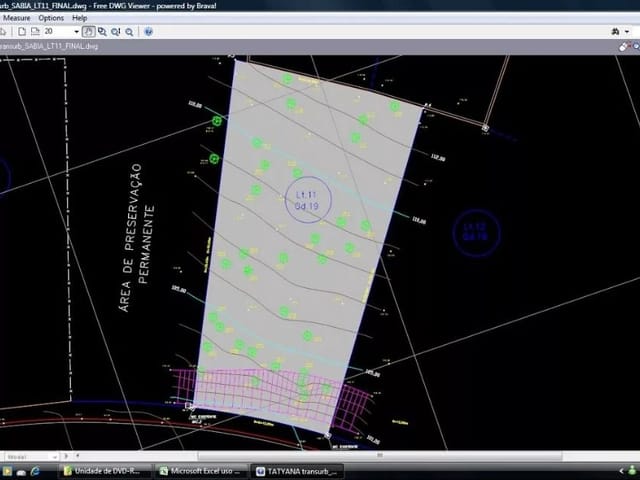The height and width of the screenshot is (480, 640).
Task: Open the dropdown arrow beside binoculars
Action: 627,31
